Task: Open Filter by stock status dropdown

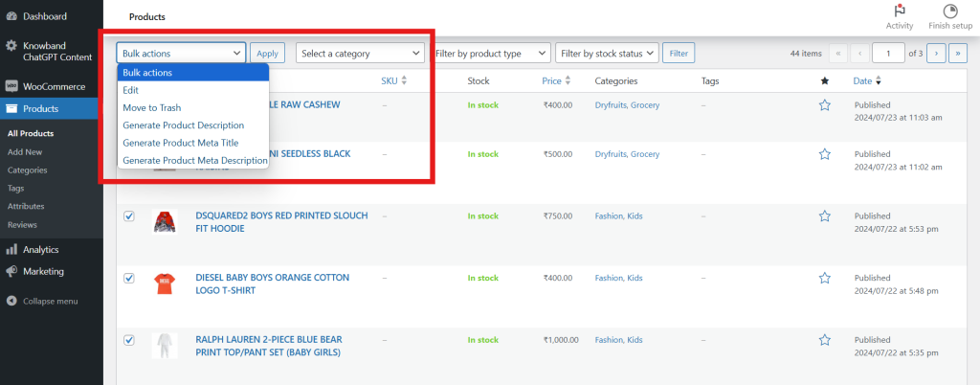Action: click(607, 53)
